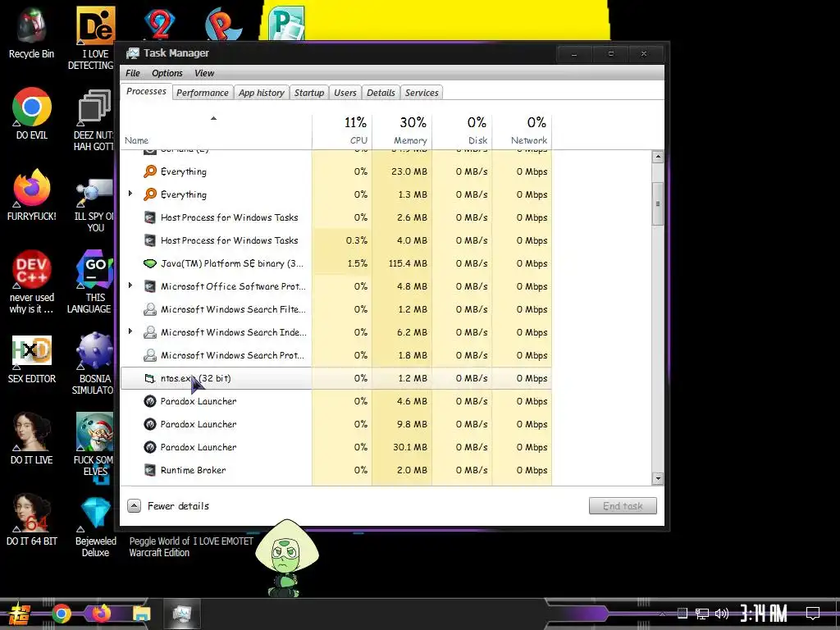Click the ntos.exe process icon
840x630 pixels.
[150, 378]
